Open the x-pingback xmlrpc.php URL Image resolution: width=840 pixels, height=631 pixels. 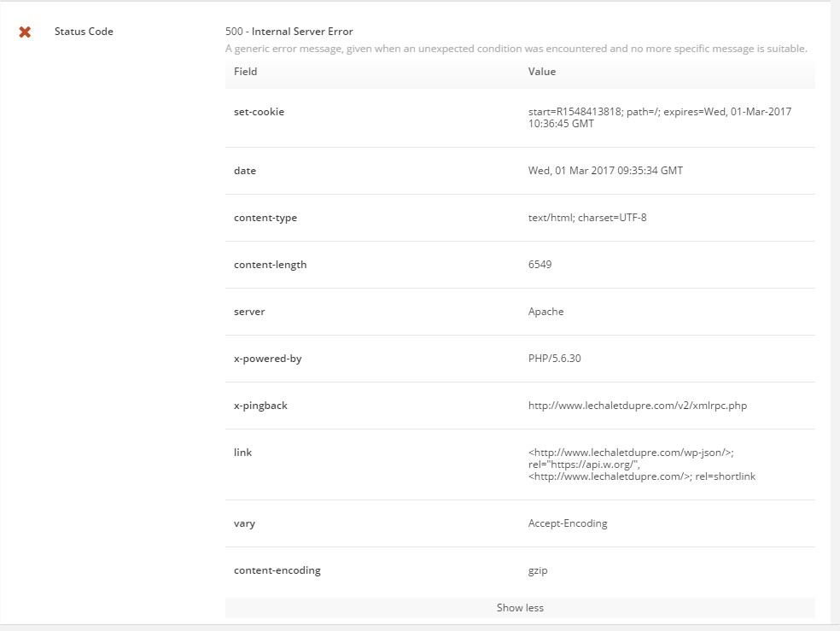click(x=638, y=406)
